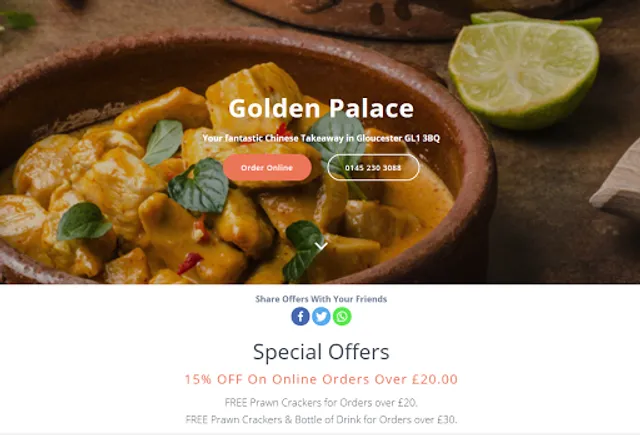
Task: Click the Prawn Crackers & Bottle of Drink line
Action: (x=321, y=419)
